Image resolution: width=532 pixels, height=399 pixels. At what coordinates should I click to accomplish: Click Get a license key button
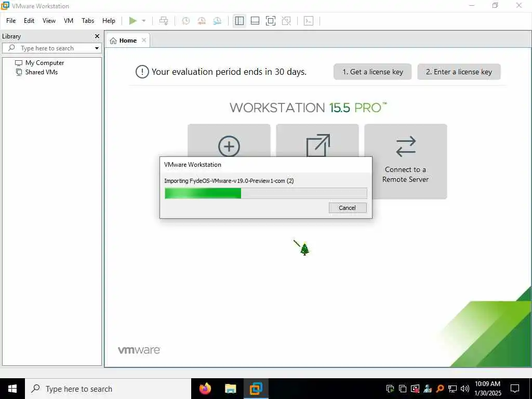coord(373,72)
